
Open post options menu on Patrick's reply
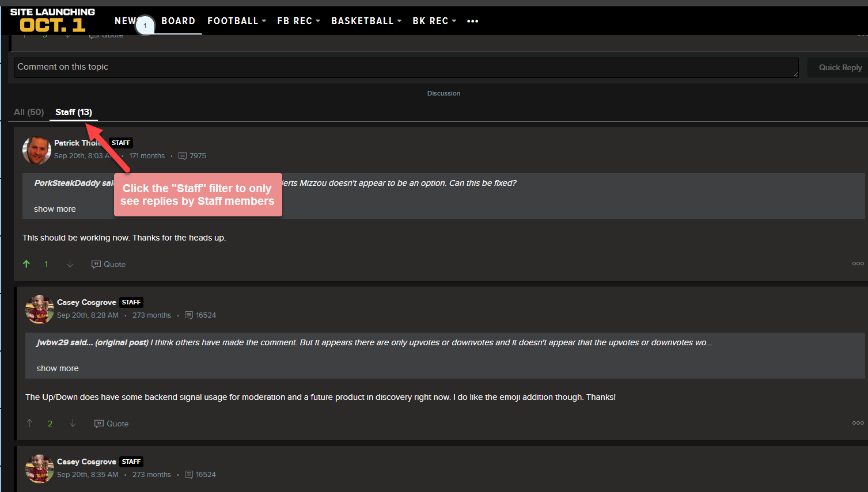click(x=858, y=263)
